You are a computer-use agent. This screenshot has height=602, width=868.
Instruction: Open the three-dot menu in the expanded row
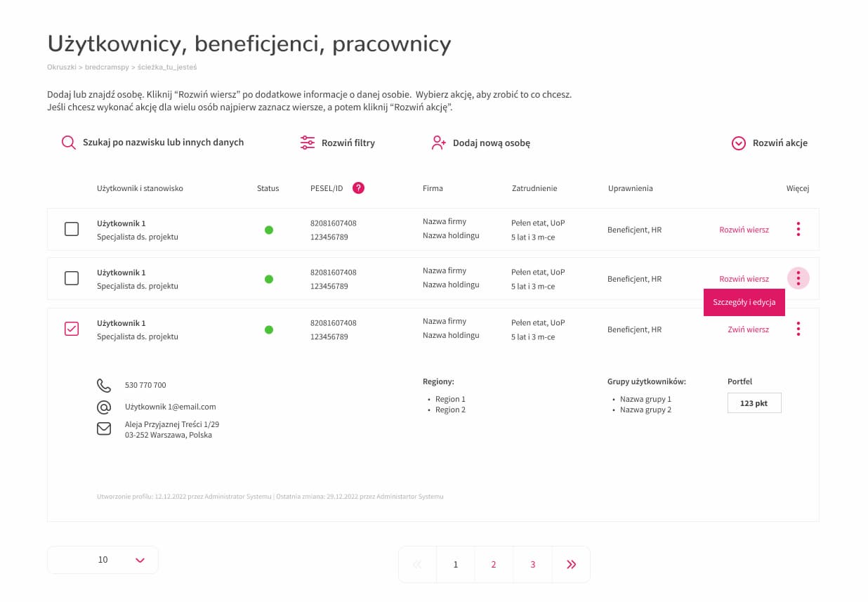coord(798,329)
